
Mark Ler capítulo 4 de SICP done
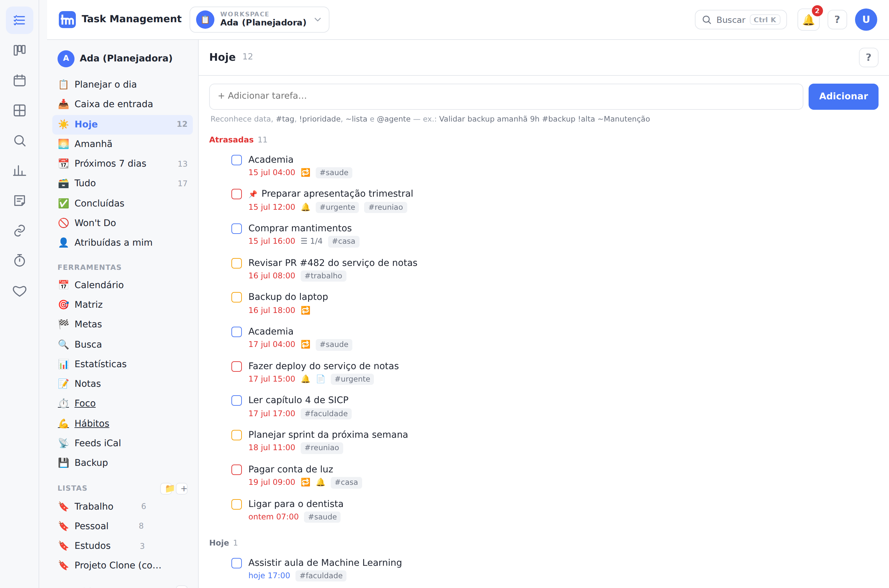pos(237,400)
